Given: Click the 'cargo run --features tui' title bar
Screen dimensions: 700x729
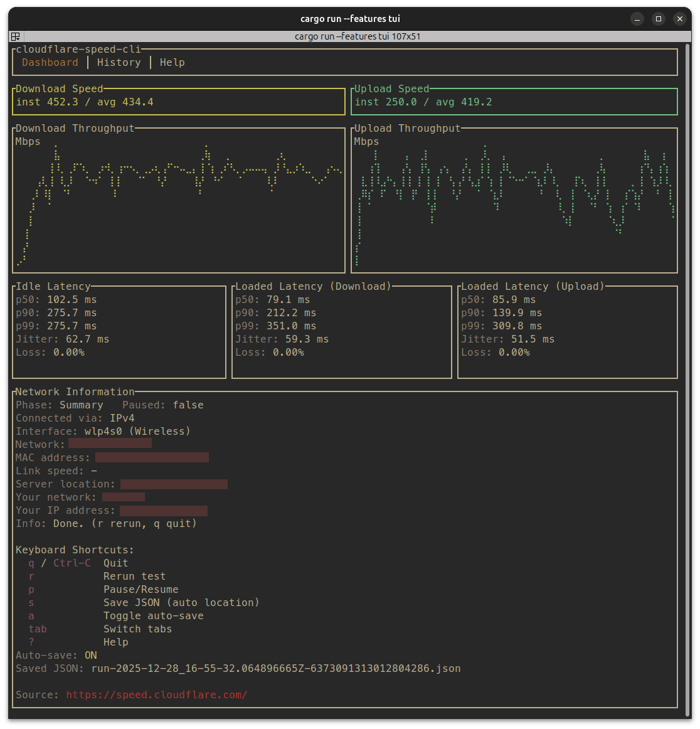Looking at the screenshot, I should tap(350, 18).
